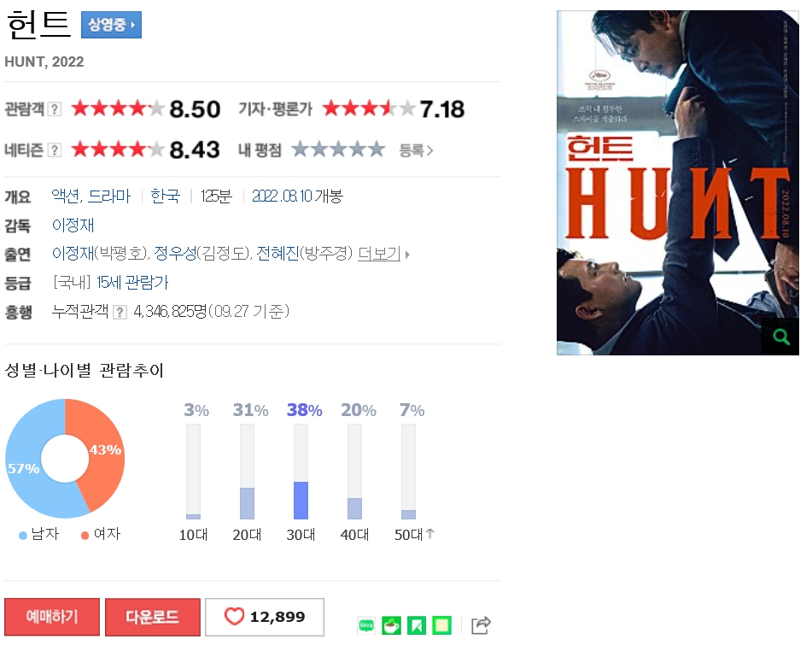Click the 예매하기 booking button

(52, 617)
